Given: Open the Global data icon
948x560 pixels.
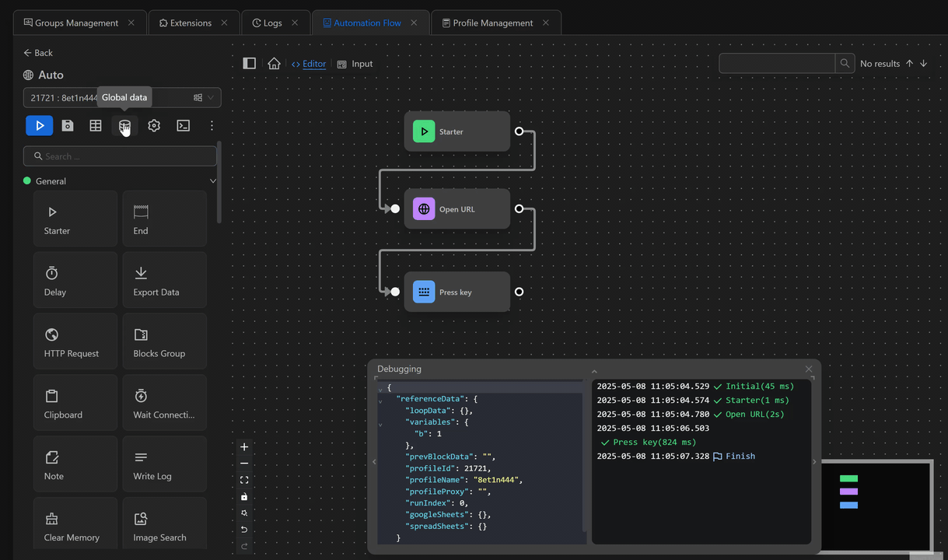Looking at the screenshot, I should (x=124, y=125).
